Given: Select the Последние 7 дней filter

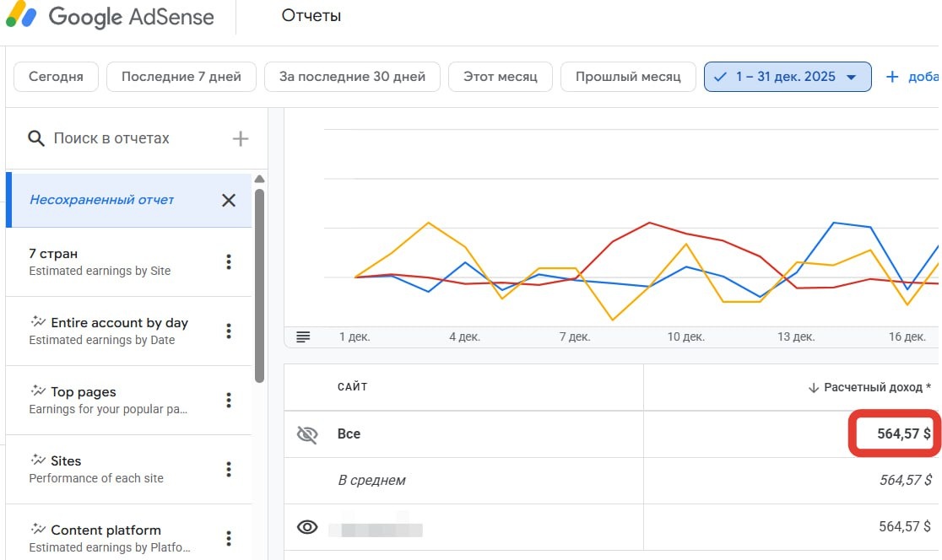Looking at the screenshot, I should 181,77.
